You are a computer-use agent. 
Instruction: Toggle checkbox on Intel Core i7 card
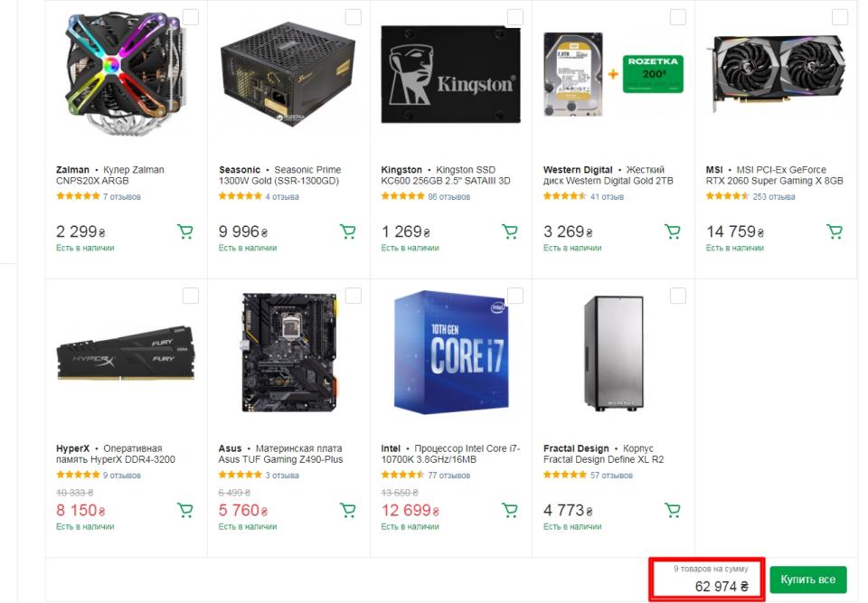(x=515, y=296)
